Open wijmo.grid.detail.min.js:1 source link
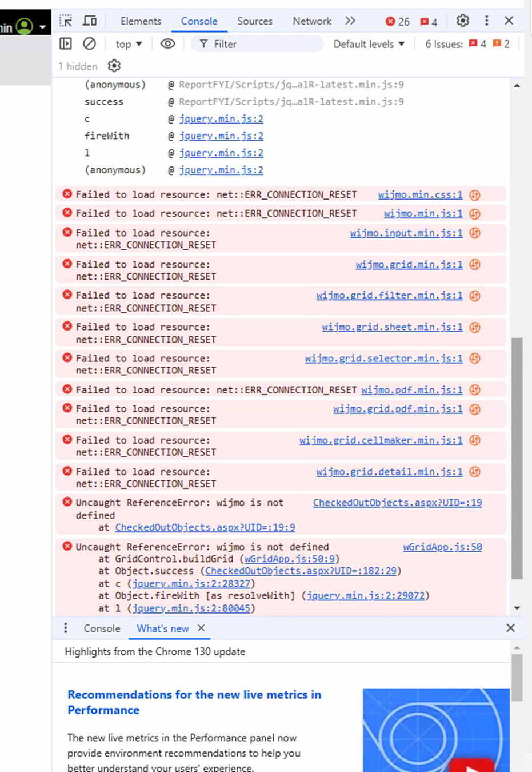532x772 pixels. 389,472
